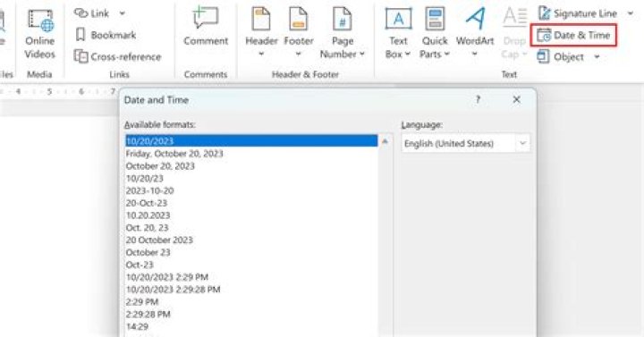644x337 pixels.
Task: Click Date & Time in ribbon
Action: tap(573, 35)
